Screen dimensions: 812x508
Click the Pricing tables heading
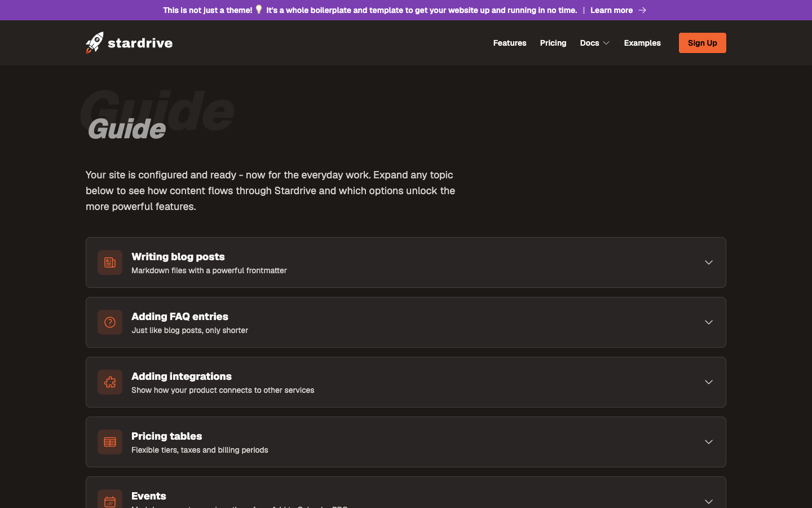point(167,436)
